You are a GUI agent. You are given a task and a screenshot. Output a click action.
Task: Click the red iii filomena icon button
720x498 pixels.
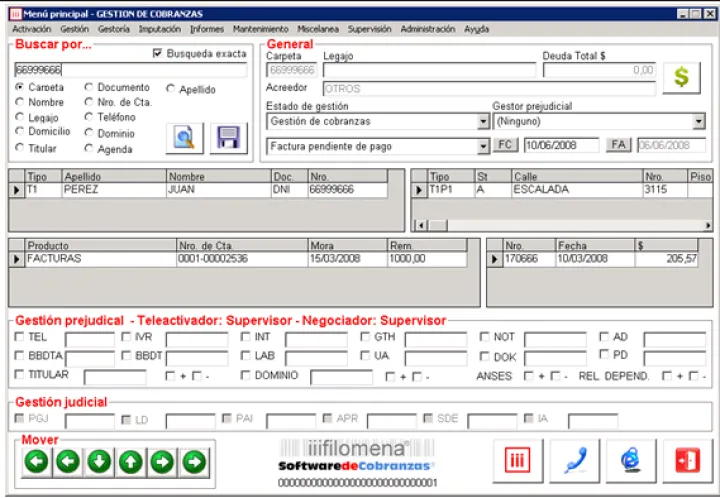point(518,459)
